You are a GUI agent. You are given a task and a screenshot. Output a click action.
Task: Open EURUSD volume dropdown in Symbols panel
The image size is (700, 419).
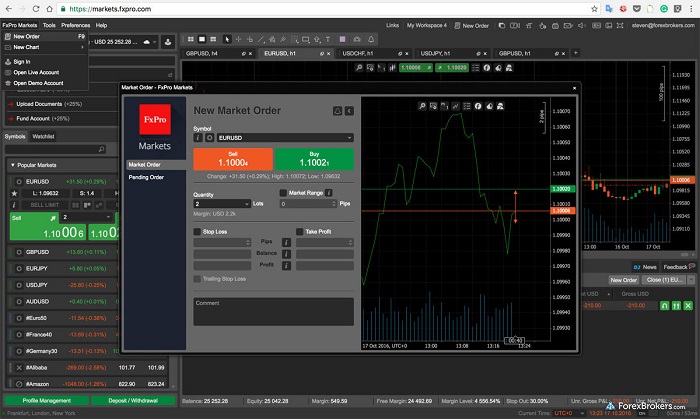point(108,217)
